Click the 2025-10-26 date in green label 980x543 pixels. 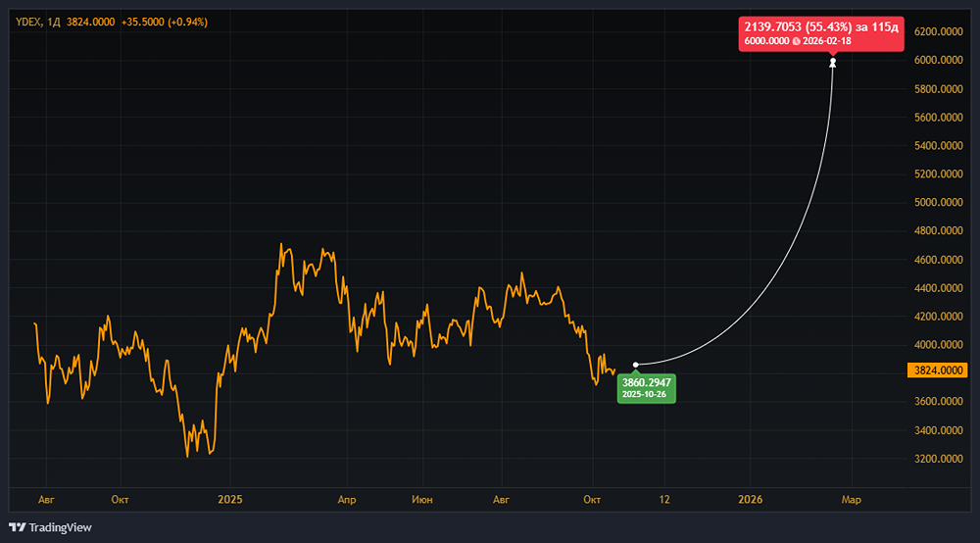[x=644, y=394]
